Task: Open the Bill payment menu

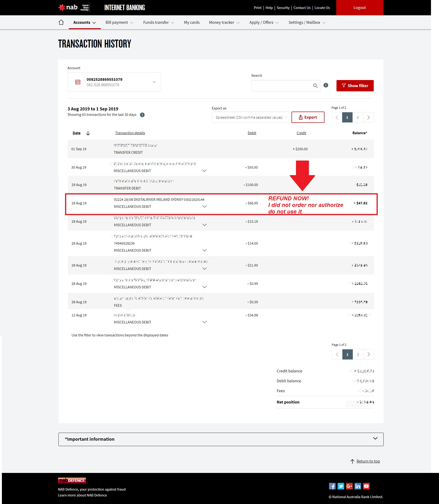Action: [119, 23]
